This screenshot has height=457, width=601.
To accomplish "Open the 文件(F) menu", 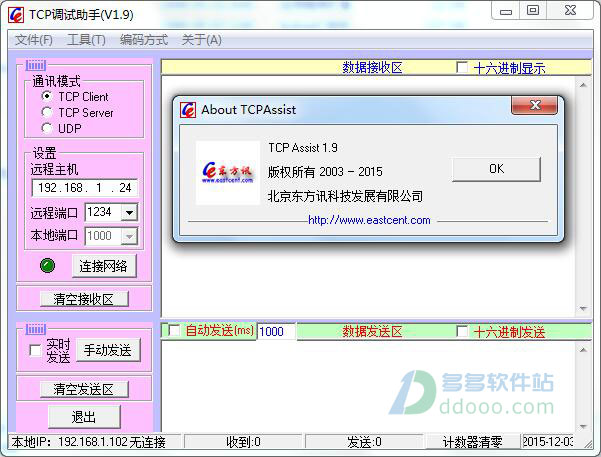I will 34,40.
